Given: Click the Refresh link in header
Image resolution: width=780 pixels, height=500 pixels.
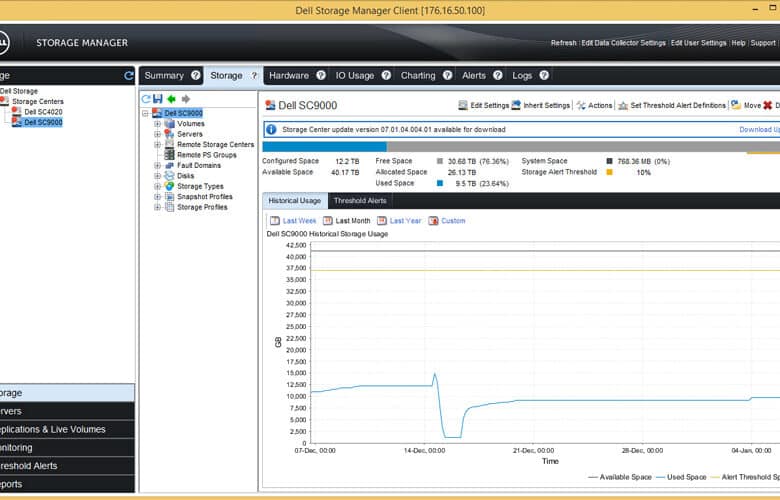Looking at the screenshot, I should click(564, 43).
